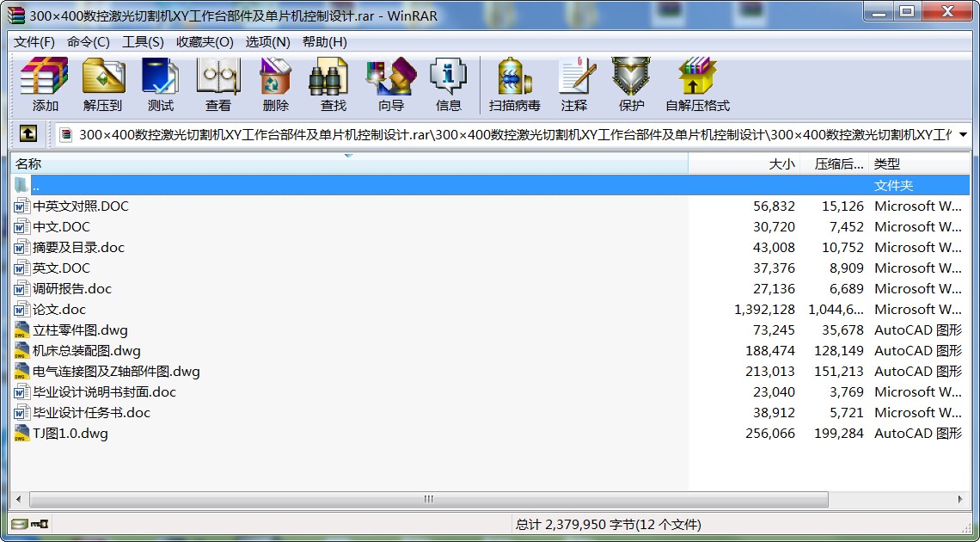This screenshot has width=980, height=542.
Task: Open the 文件(F) menu
Action: click(x=34, y=42)
